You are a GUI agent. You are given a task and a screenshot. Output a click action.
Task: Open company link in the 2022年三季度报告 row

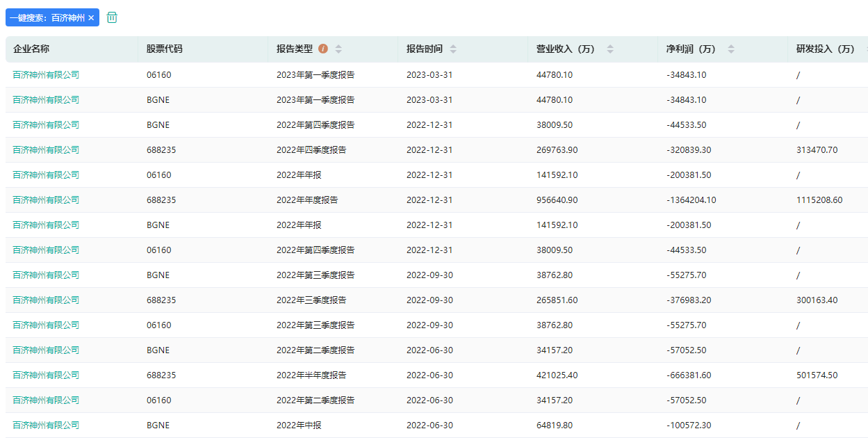(46, 300)
